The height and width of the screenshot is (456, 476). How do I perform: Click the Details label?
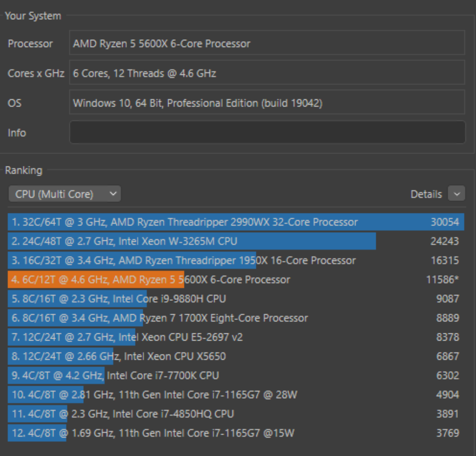[426, 194]
